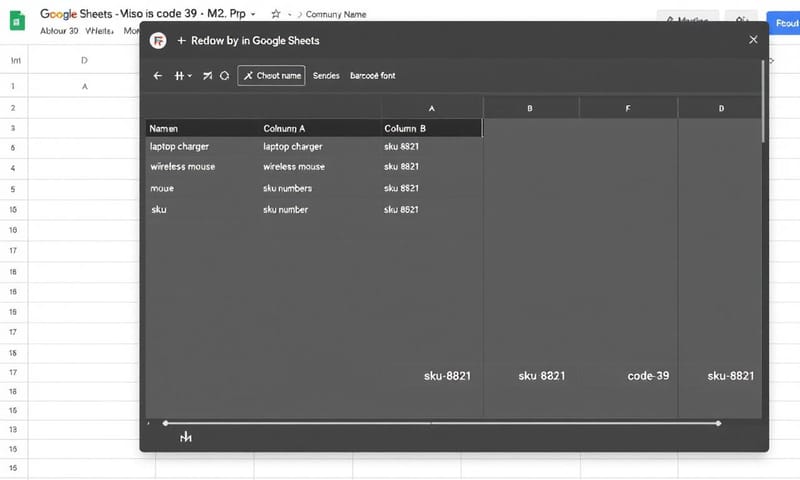Click the small icon below the slider
The height and width of the screenshot is (480, 800).
[x=184, y=437]
